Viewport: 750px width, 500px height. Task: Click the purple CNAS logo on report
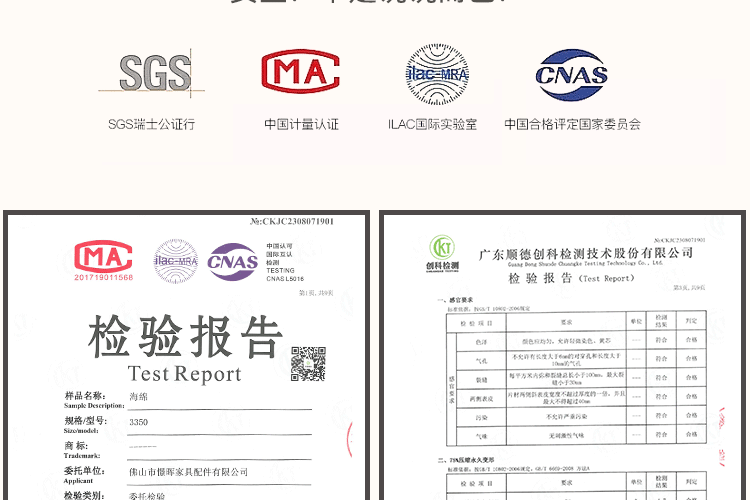pos(233,262)
